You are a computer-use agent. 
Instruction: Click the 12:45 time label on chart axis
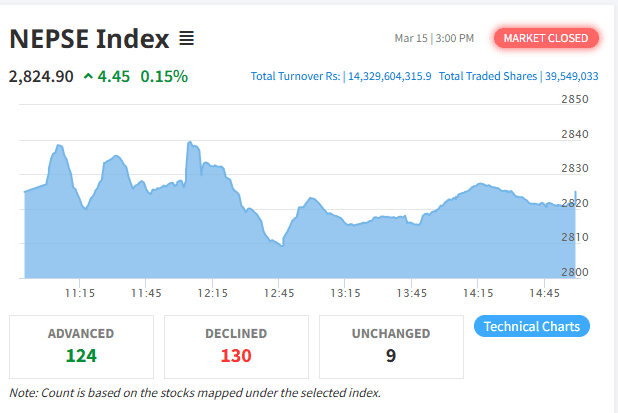point(279,293)
